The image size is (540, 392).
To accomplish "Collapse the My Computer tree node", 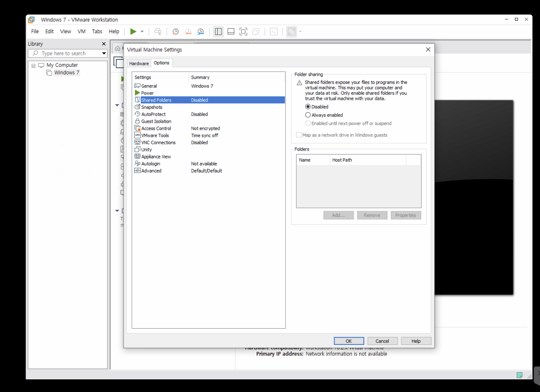I will coord(33,65).
